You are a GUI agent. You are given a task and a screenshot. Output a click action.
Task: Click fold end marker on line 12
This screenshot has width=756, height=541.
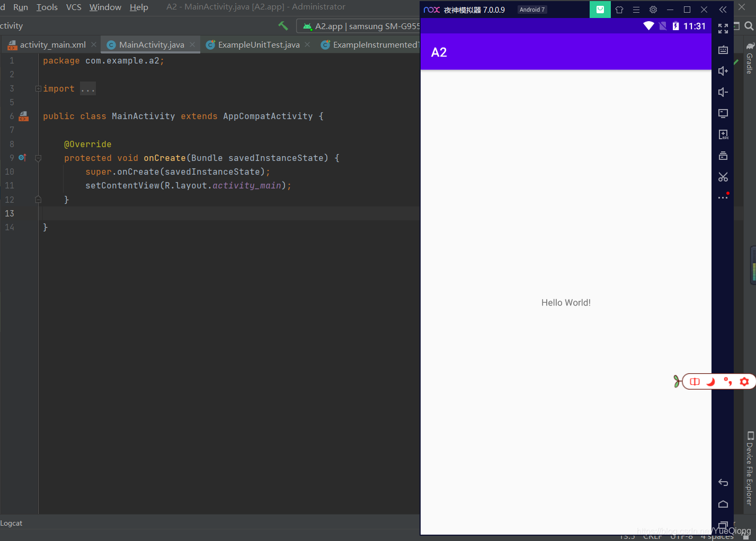pos(38,200)
